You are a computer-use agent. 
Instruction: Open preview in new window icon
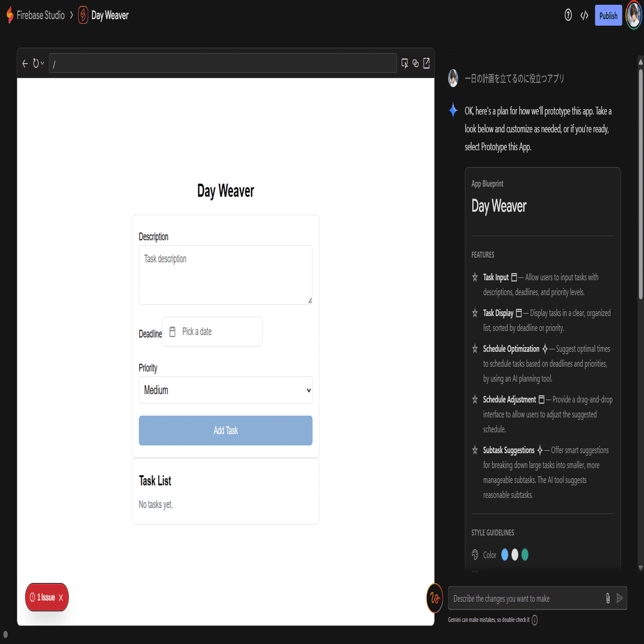click(426, 63)
